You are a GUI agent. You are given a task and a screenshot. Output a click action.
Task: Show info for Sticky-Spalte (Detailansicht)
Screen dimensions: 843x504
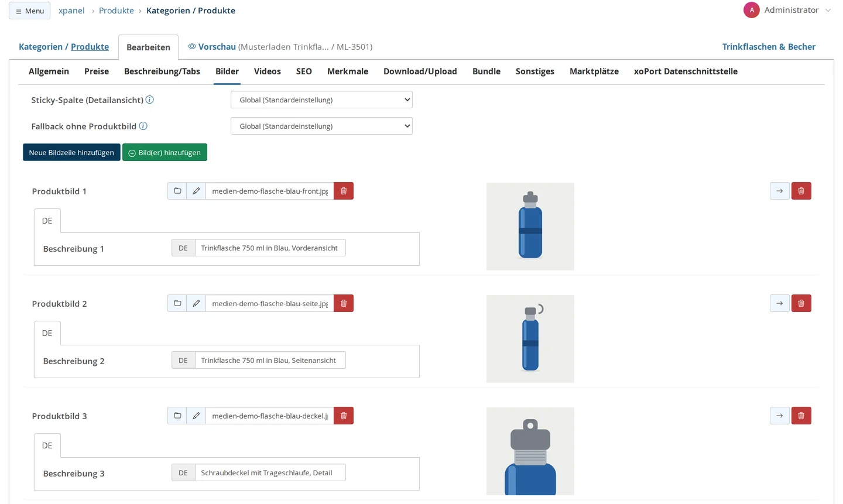(x=150, y=100)
